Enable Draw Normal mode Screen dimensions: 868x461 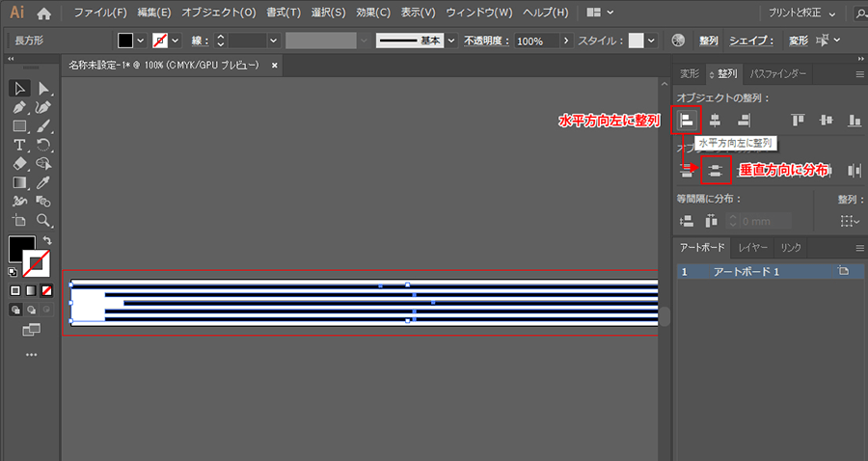coord(15,310)
